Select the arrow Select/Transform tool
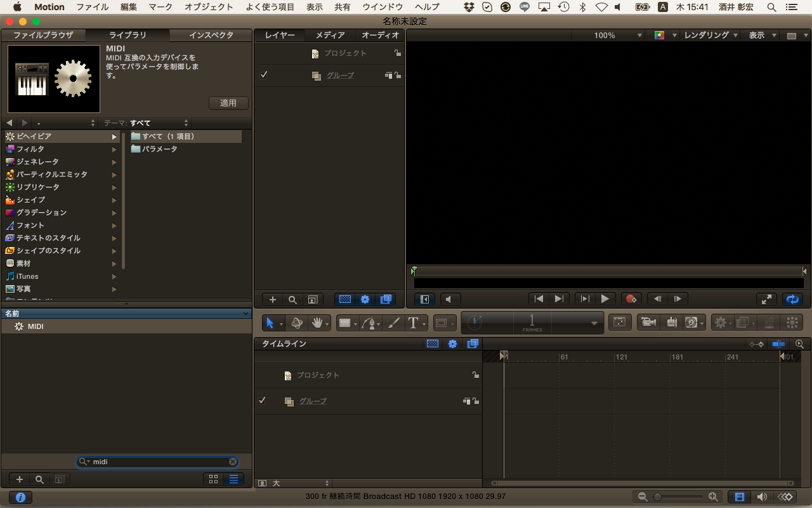812x508 pixels. click(x=270, y=323)
